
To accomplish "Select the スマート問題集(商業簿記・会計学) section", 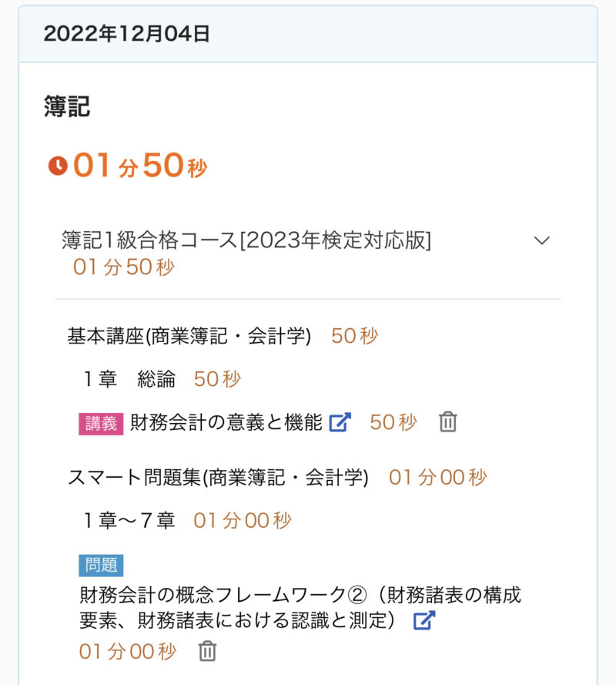I will (x=218, y=478).
